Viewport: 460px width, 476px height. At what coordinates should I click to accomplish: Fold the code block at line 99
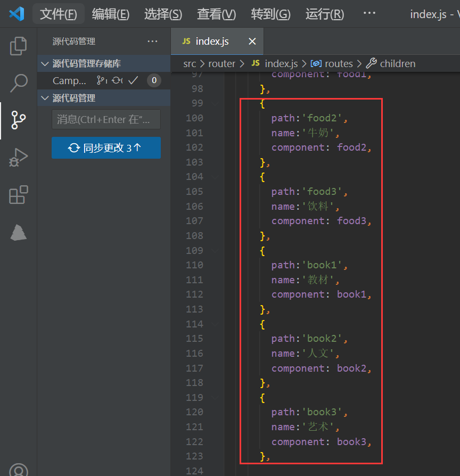pyautogui.click(x=215, y=103)
